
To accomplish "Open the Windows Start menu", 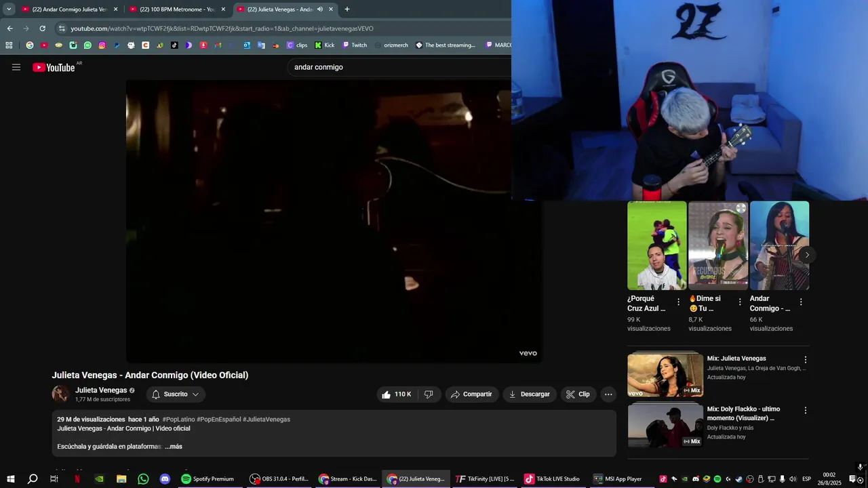I will [x=10, y=479].
